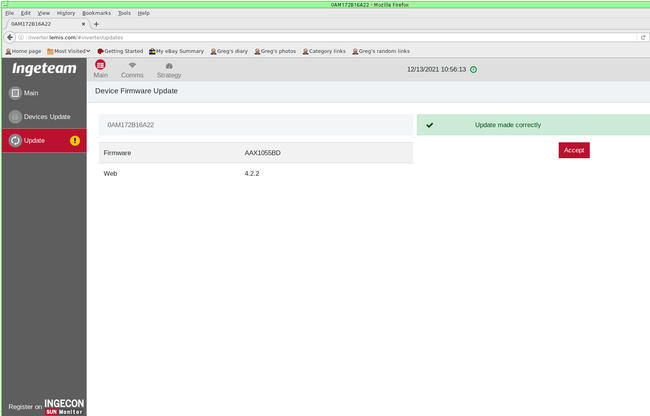The height and width of the screenshot is (416, 650).
Task: Open a new browser tab
Action: 96,24
